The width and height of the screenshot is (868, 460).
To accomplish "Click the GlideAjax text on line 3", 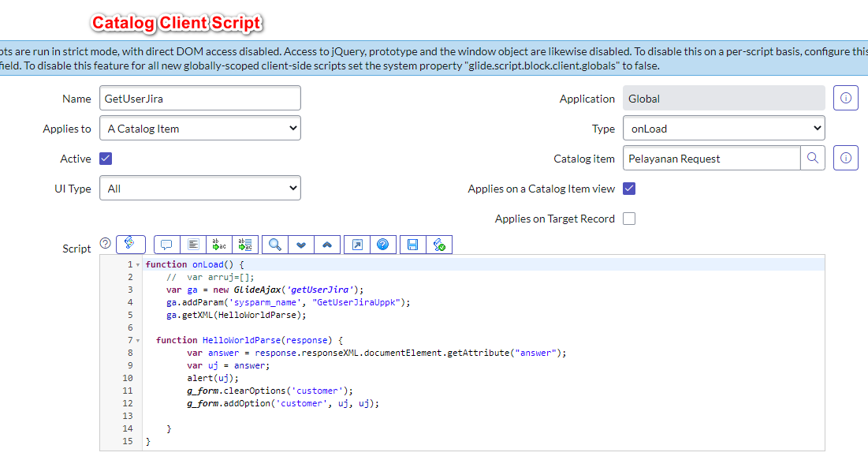I will (x=258, y=290).
